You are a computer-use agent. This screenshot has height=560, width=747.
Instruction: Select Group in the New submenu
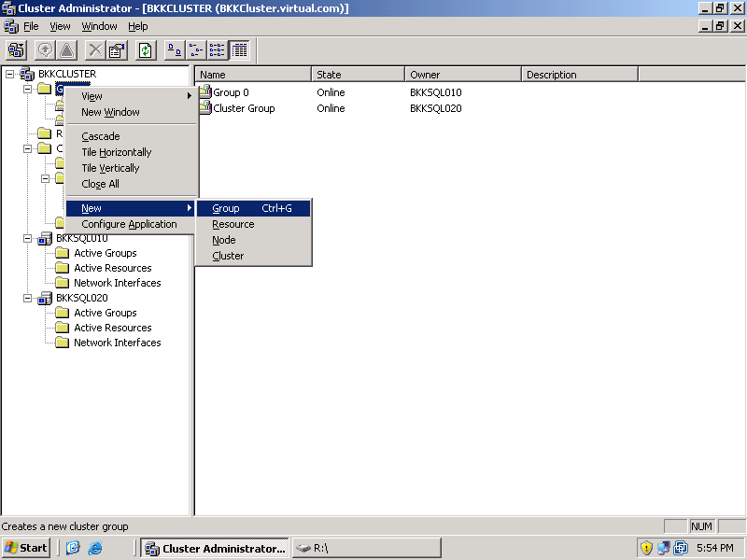tap(253, 208)
